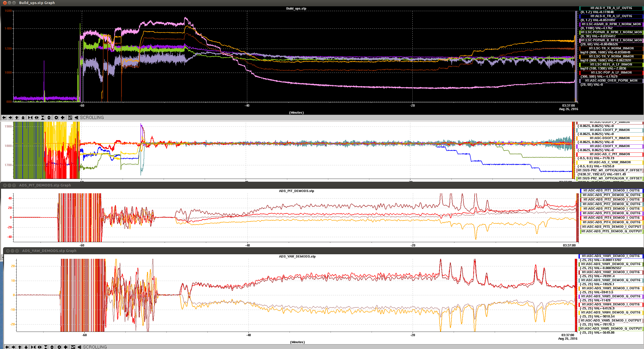Click pan-right arrow in Build_ups toolbar
This screenshot has width=644, height=349.
[x=10, y=118]
